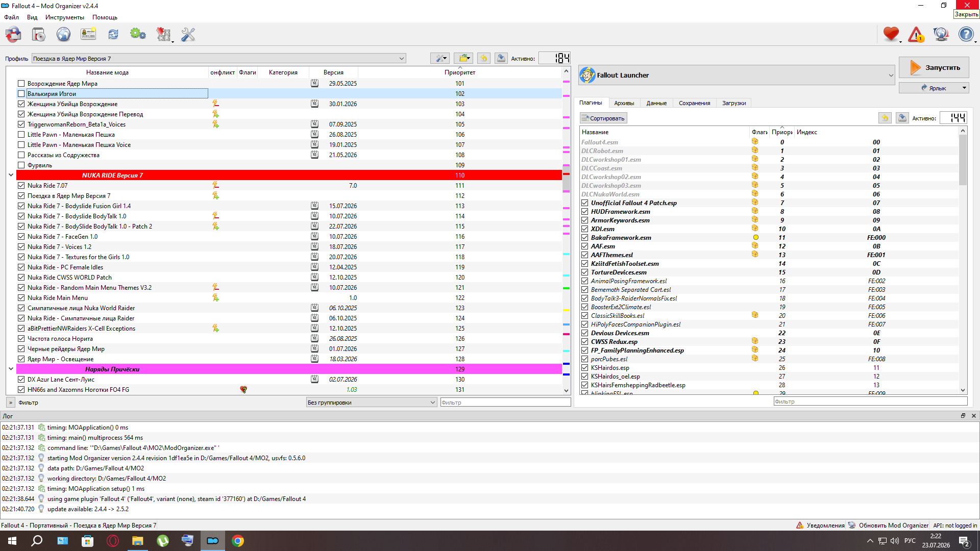Switch to the Данные tab

(656, 103)
